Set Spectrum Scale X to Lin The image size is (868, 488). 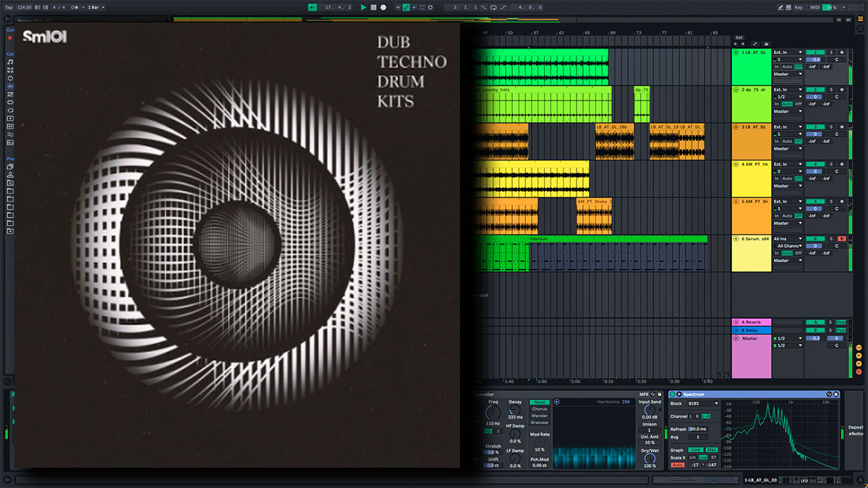(x=692, y=457)
